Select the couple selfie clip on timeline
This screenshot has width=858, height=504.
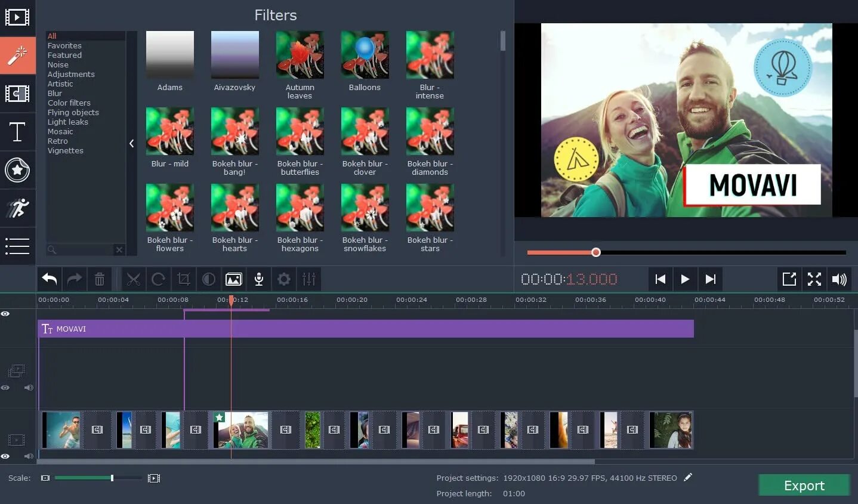coord(241,429)
